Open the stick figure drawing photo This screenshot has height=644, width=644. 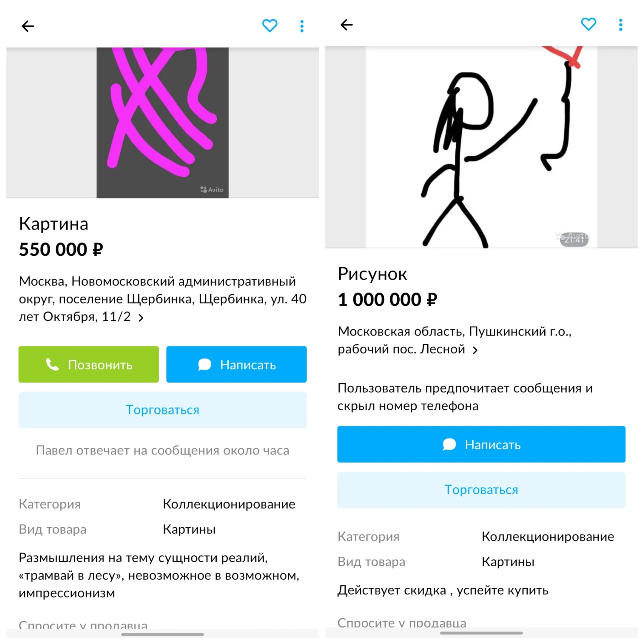click(481, 147)
